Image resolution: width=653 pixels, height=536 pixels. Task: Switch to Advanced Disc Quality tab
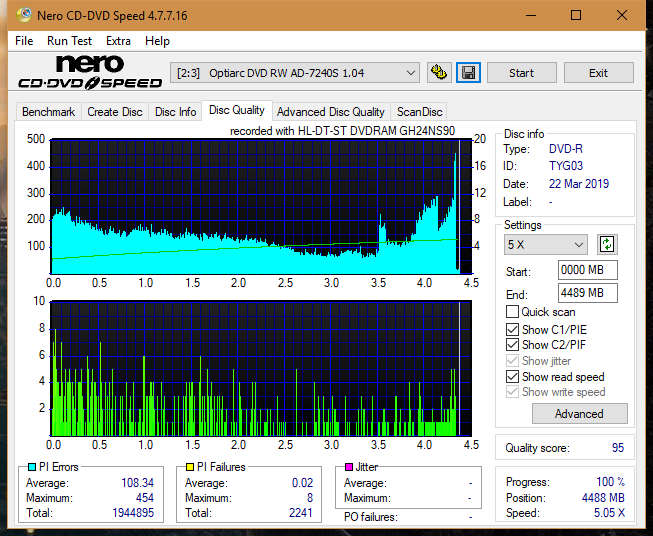click(x=331, y=112)
